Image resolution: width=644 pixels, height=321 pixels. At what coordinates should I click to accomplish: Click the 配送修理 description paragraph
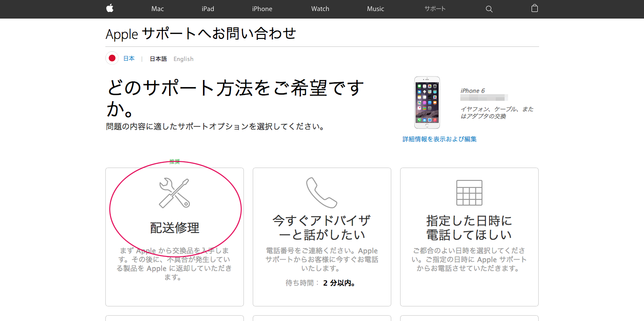[x=174, y=264]
